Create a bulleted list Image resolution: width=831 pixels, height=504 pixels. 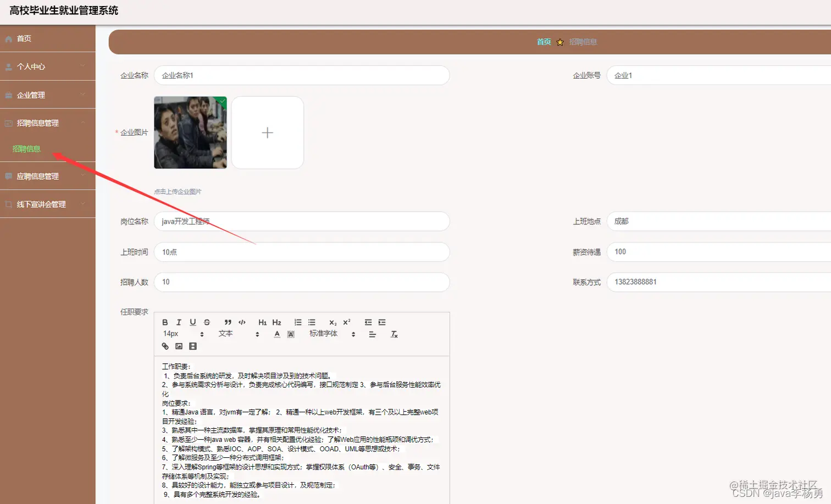(x=312, y=323)
